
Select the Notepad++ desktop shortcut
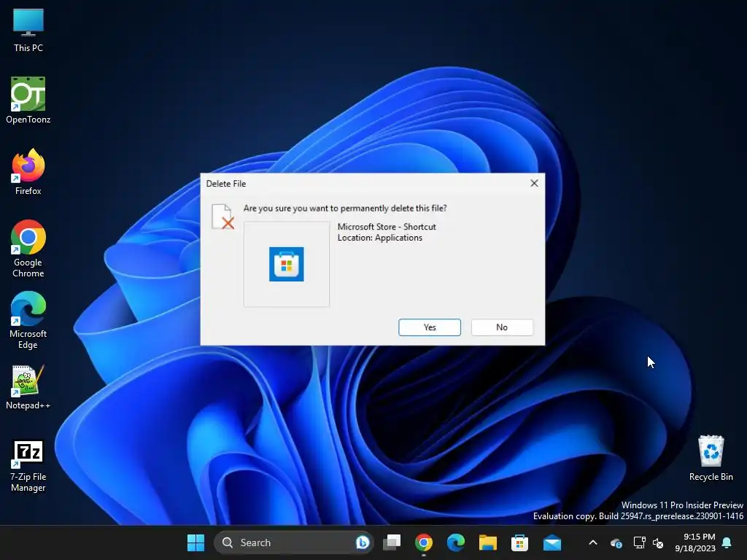(28, 387)
